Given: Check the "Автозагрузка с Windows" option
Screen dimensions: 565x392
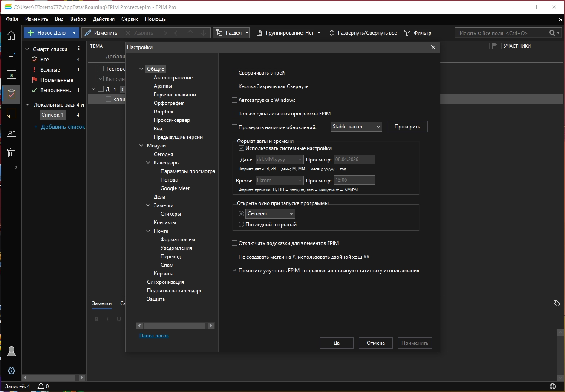Looking at the screenshot, I should pos(234,100).
